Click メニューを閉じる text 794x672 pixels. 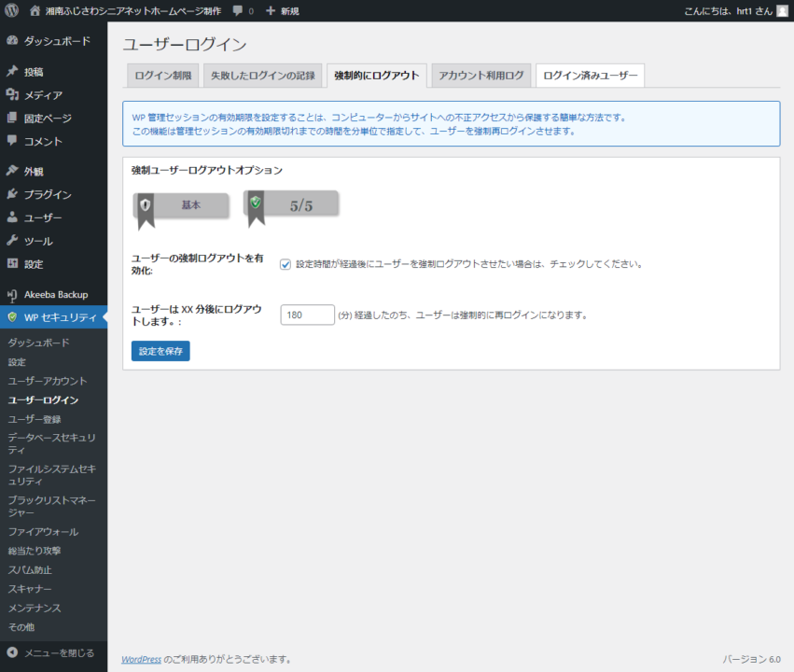coord(59,652)
